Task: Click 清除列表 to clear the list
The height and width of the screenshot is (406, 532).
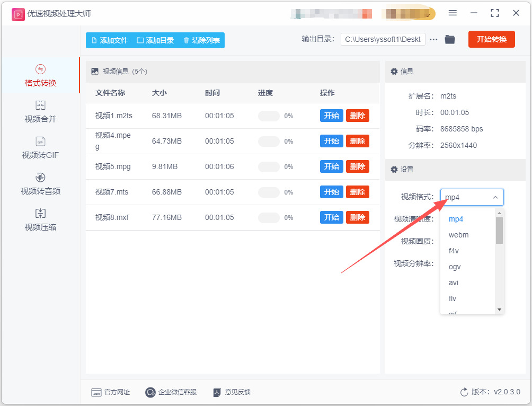Action: (201, 40)
